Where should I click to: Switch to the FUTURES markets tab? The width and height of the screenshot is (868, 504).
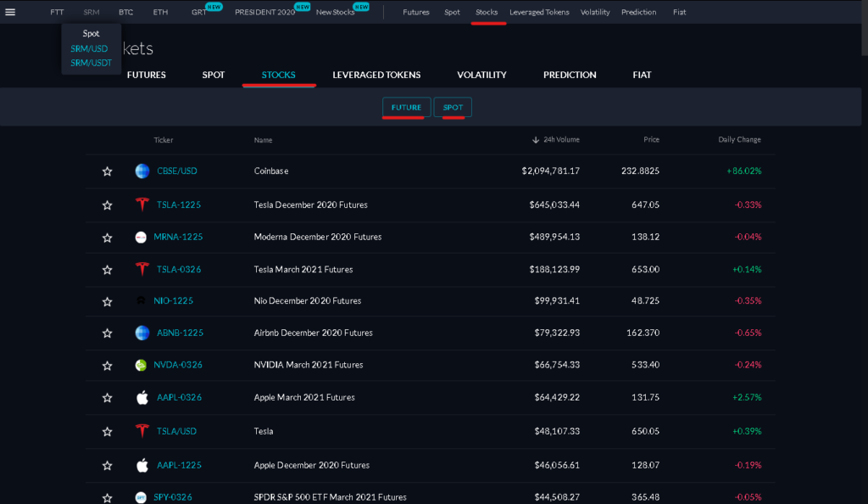(x=146, y=75)
